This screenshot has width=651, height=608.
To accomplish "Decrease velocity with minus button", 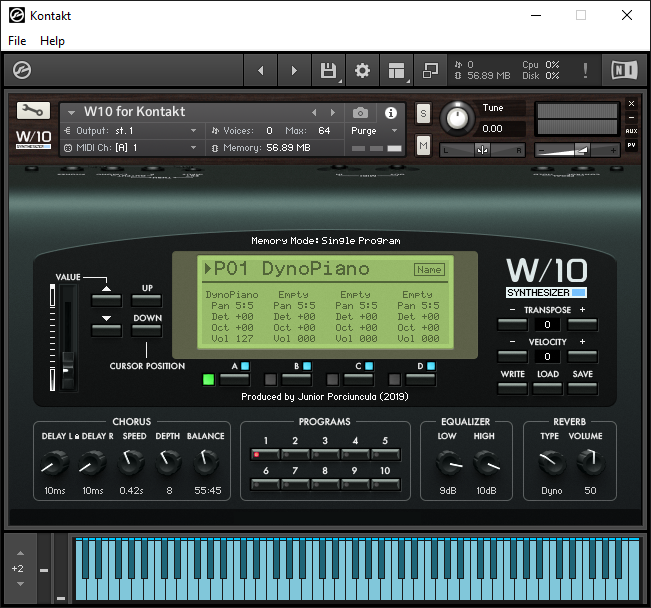I will click(512, 356).
